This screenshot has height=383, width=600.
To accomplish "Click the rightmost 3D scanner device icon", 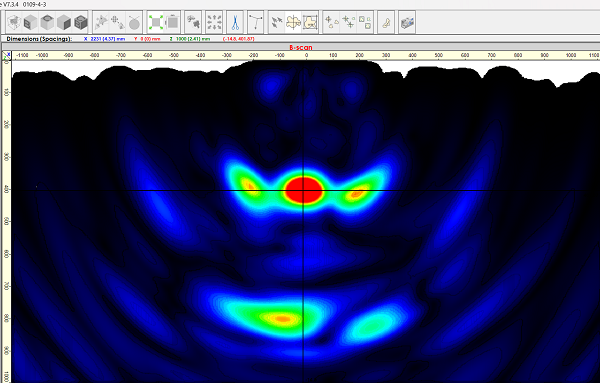I will pos(407,22).
